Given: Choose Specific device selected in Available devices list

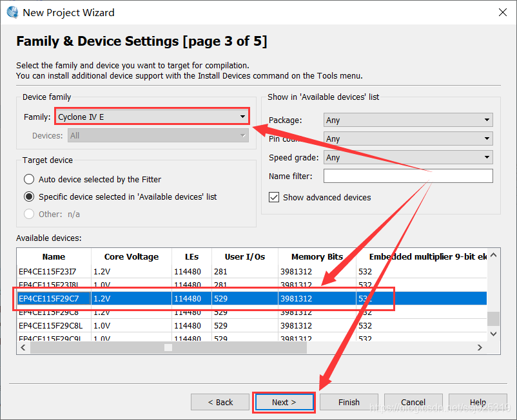Looking at the screenshot, I should (29, 196).
